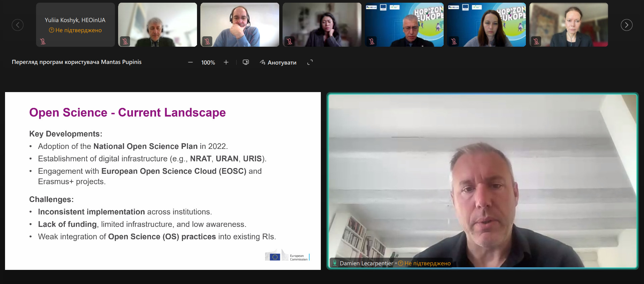
Task: Click muted mic icon on last participant video
Action: coord(536,41)
